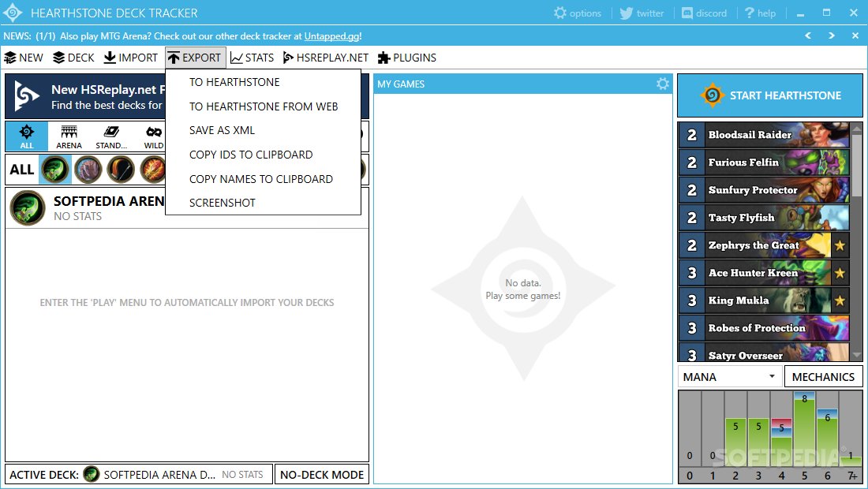The width and height of the screenshot is (868, 489).
Task: Select the ALL classes filter
Action: pyautogui.click(x=22, y=170)
